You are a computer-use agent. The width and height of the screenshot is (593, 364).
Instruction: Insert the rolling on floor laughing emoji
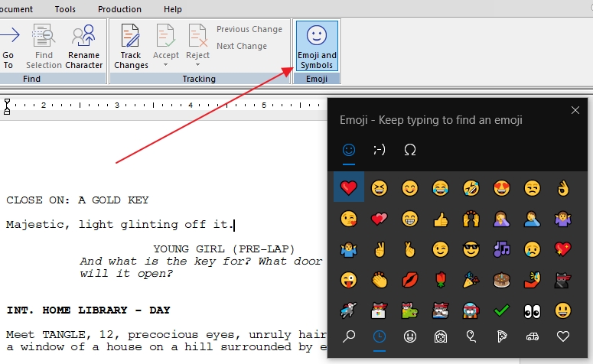coord(471,188)
